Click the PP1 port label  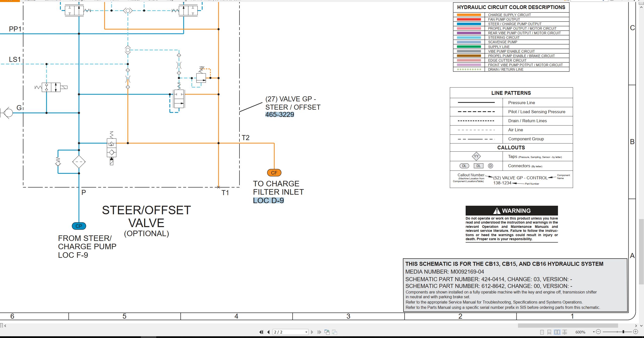pyautogui.click(x=15, y=29)
